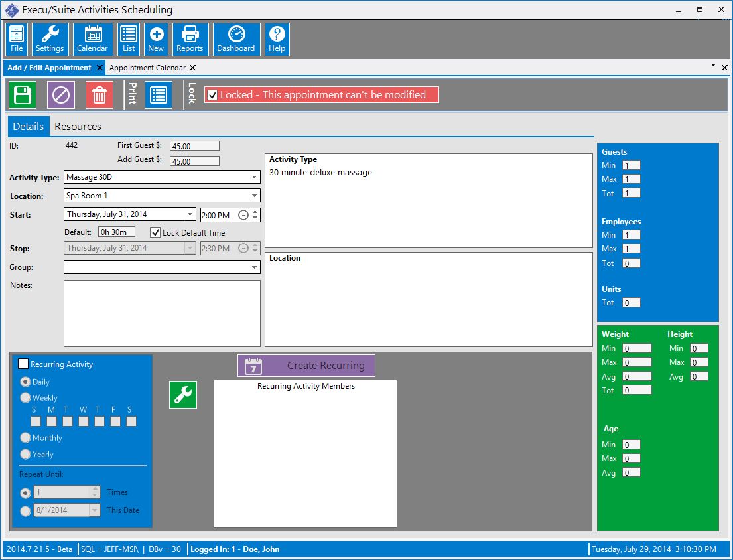Expand the Group dropdown

pyautogui.click(x=254, y=267)
